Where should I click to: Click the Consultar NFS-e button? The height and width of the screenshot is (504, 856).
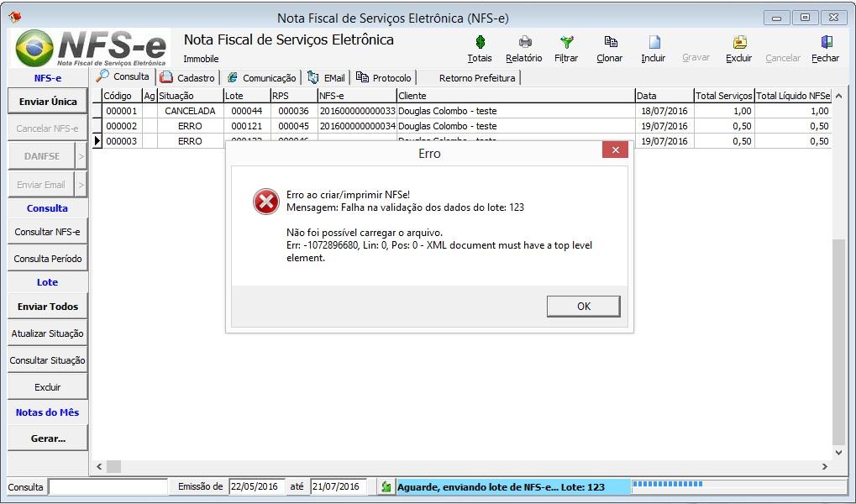(48, 232)
